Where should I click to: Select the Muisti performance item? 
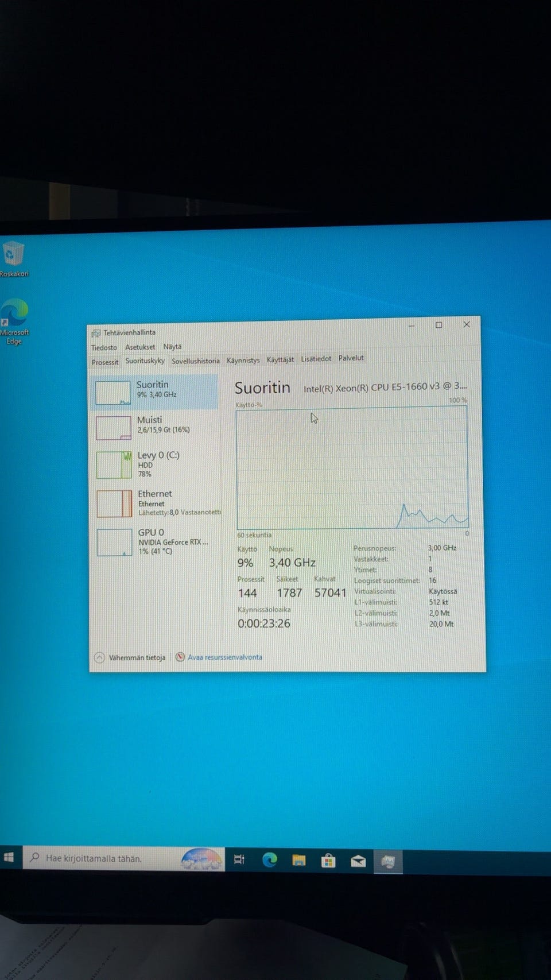155,427
